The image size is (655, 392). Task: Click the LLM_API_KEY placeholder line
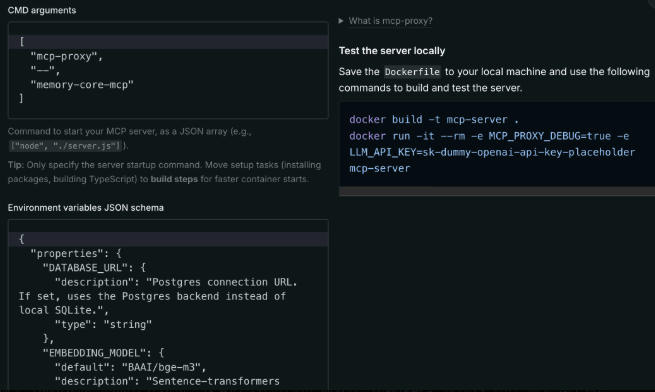(x=492, y=152)
